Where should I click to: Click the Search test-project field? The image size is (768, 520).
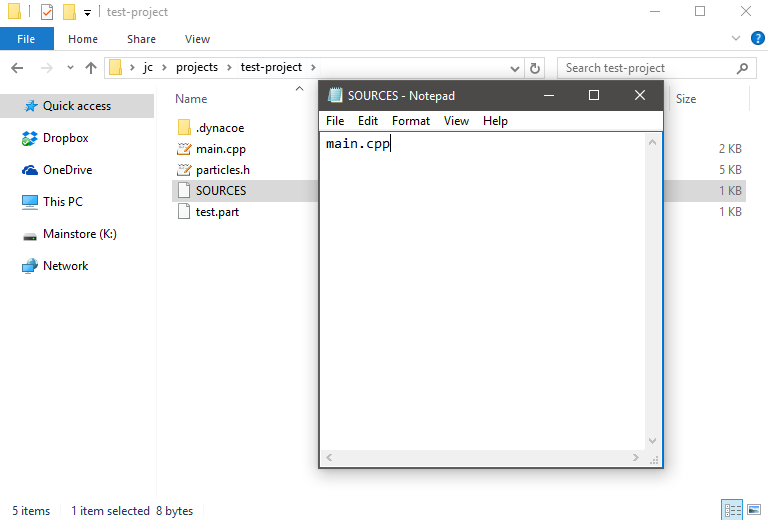point(648,68)
